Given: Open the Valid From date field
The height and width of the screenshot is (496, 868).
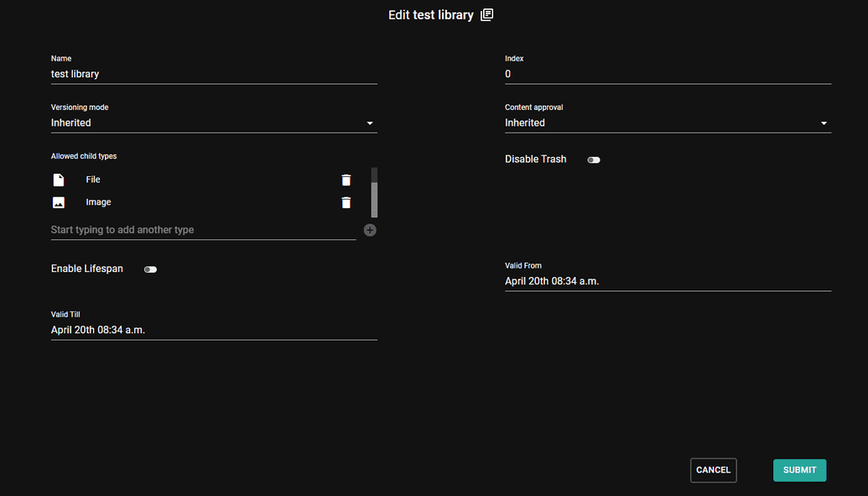Looking at the screenshot, I should (x=668, y=281).
